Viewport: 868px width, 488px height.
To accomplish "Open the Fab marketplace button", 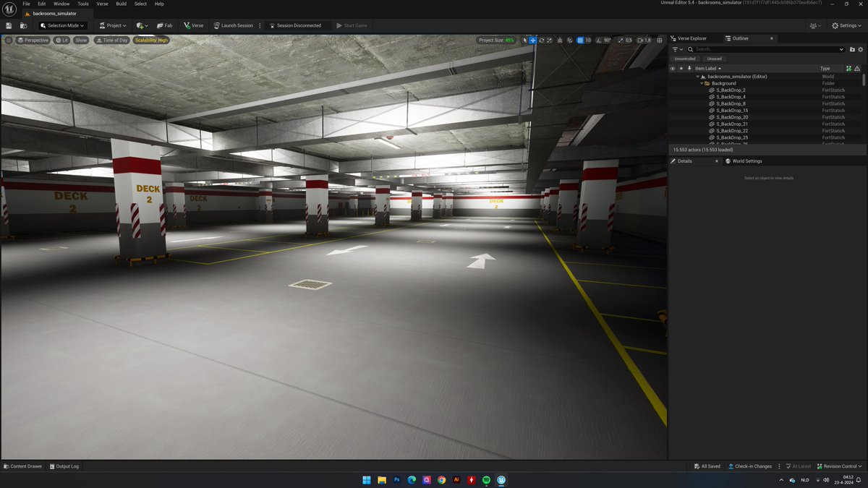I will coord(164,25).
